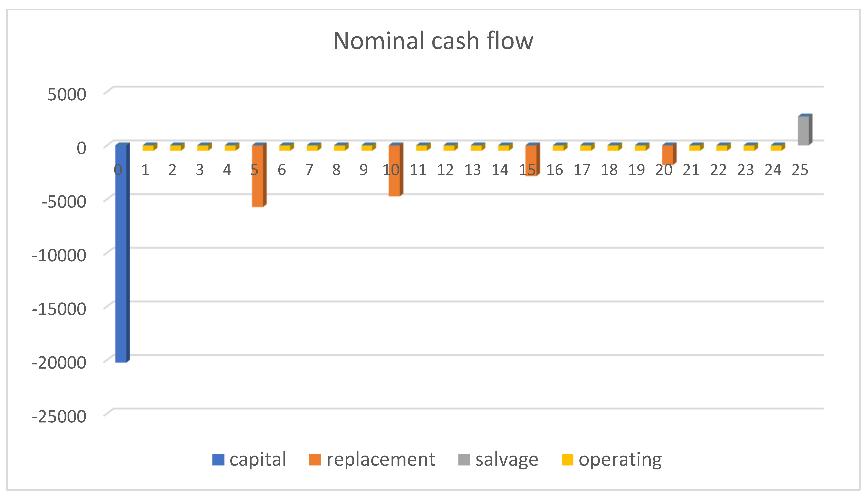The height and width of the screenshot is (496, 868).
Task: Select the 5000 y-axis label
Action: [67, 94]
